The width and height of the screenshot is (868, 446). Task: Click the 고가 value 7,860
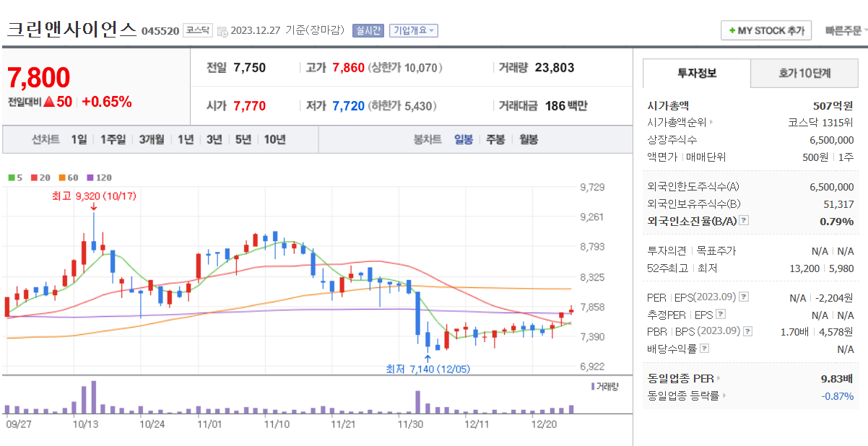[348, 68]
